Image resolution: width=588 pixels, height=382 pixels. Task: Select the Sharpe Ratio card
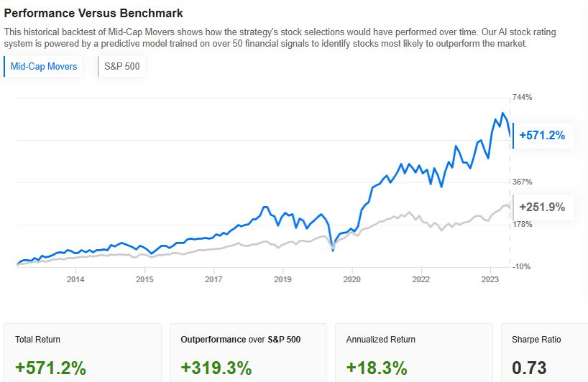point(544,353)
